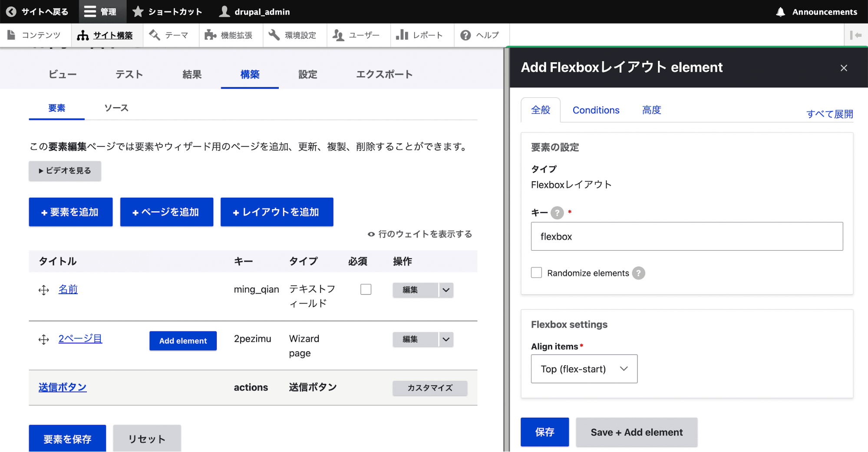Click 編集 button for 2ページ目 row
Viewport: 868px width, 452px height.
pyautogui.click(x=416, y=340)
